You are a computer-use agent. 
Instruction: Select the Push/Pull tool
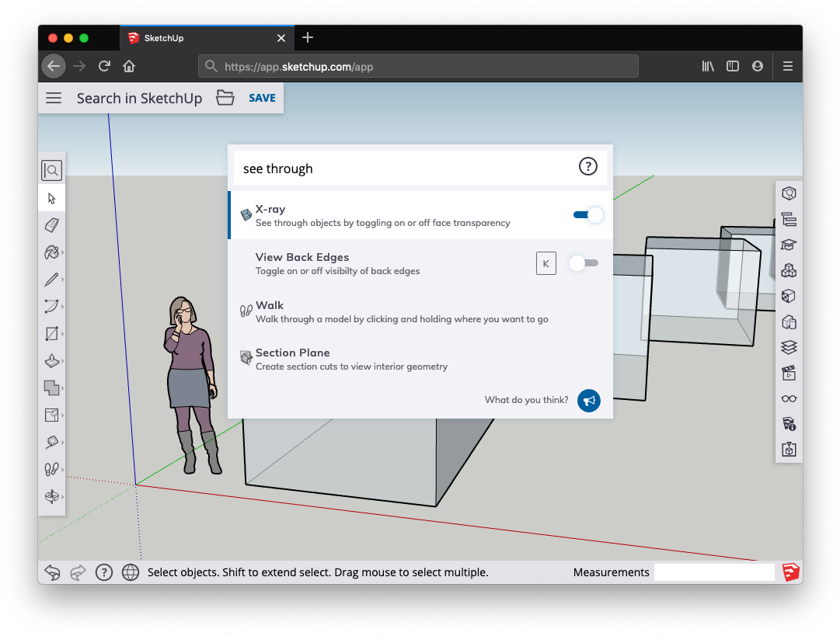52,361
